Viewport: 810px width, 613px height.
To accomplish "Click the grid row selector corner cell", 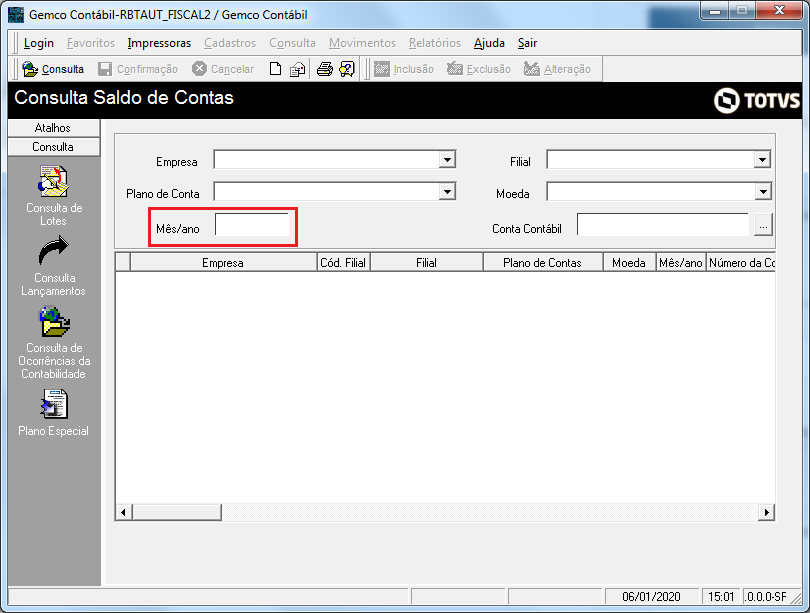I will click(123, 262).
